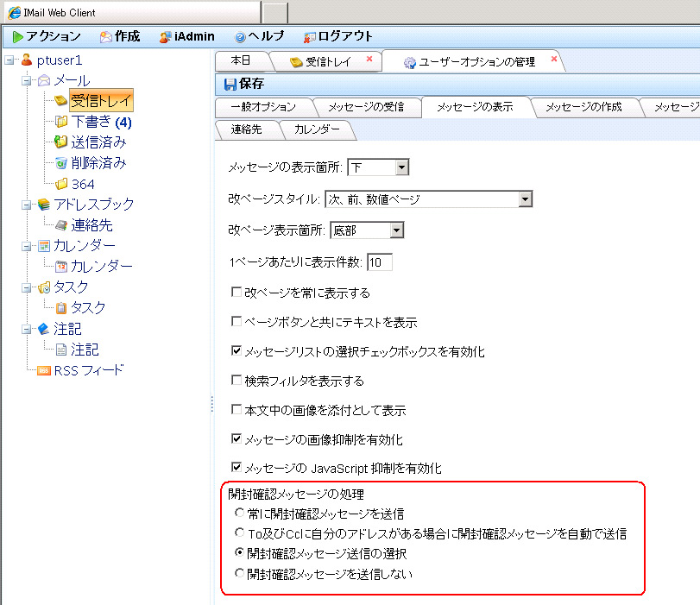Click the カレンダー child date icon
This screenshot has width=700, height=605.
(61, 267)
